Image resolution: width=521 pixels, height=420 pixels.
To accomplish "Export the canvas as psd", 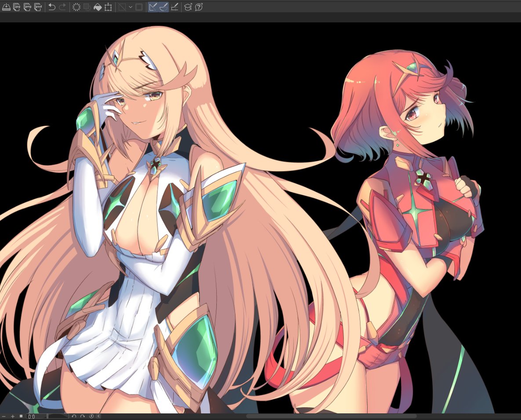I will (x=38, y=7).
